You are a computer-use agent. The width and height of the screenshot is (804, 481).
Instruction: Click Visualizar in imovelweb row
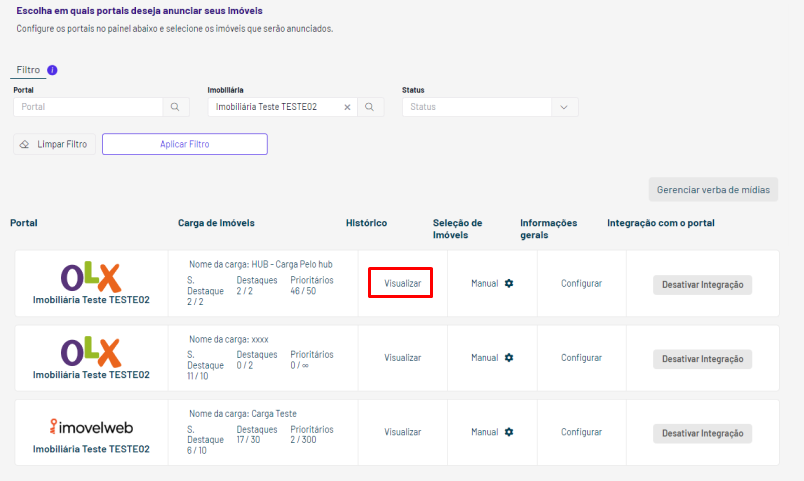[x=403, y=432]
